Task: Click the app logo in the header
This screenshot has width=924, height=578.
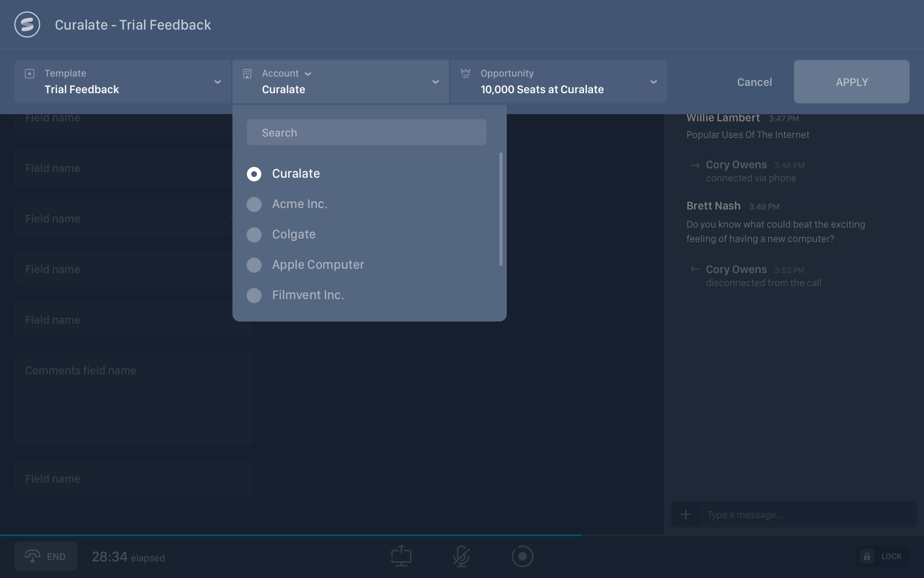Action: point(27,24)
